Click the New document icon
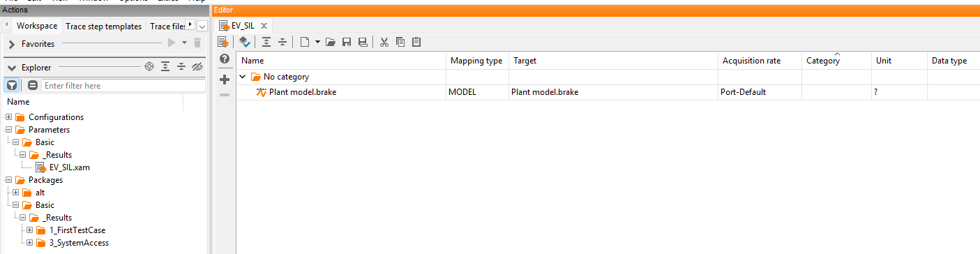This screenshot has width=980, height=254. coord(305,42)
